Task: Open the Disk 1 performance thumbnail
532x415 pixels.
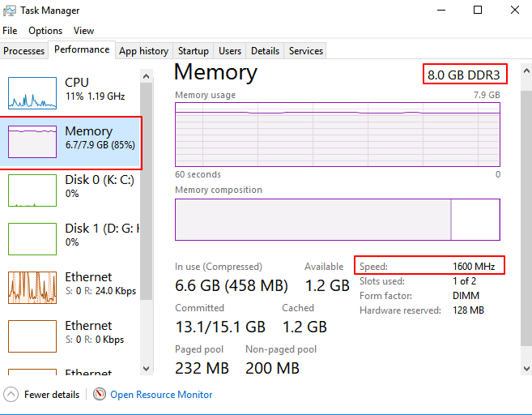Action: click(x=32, y=238)
